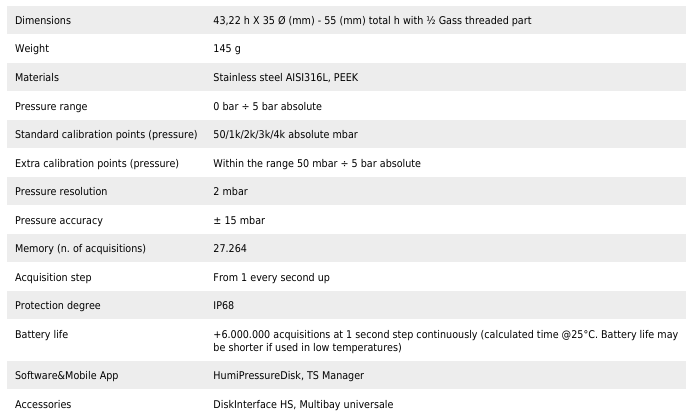Select the 27.264 memory value
Image resolution: width=691 pixels, height=417 pixels.
(x=230, y=248)
